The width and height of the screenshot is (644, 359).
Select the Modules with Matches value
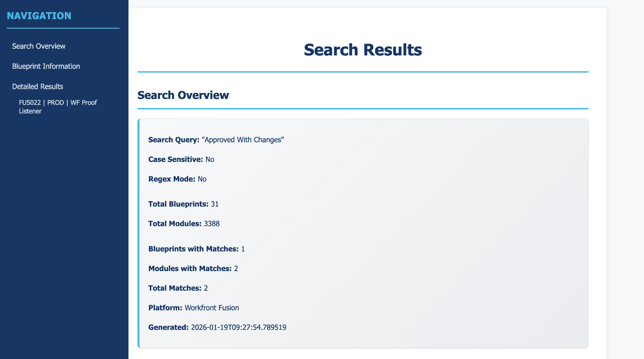coord(236,268)
